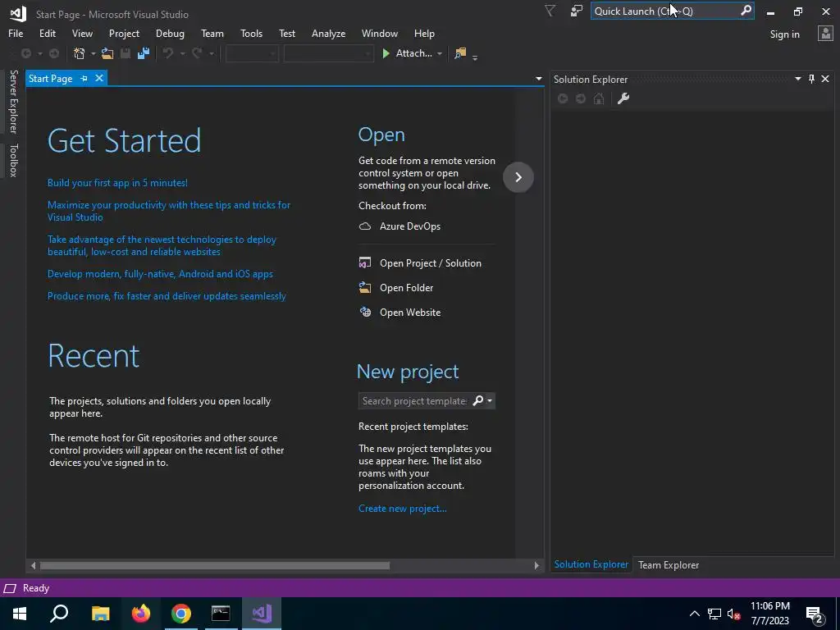840x630 pixels.
Task: Open the New Project button dropdown arrow
Action: [x=93, y=53]
